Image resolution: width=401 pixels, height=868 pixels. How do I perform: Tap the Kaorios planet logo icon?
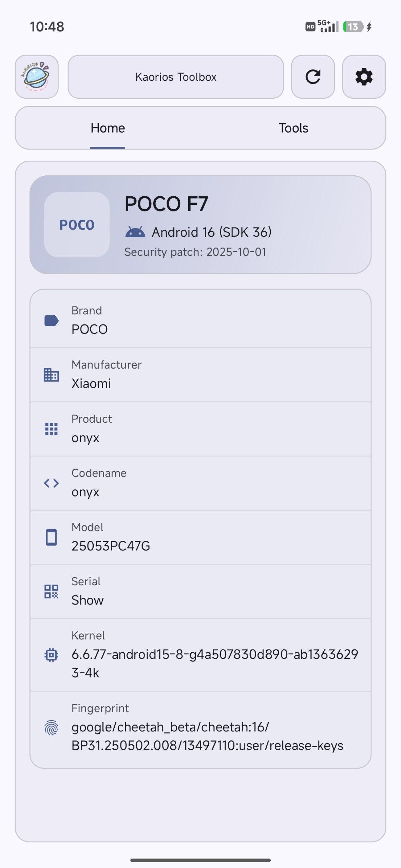click(37, 77)
